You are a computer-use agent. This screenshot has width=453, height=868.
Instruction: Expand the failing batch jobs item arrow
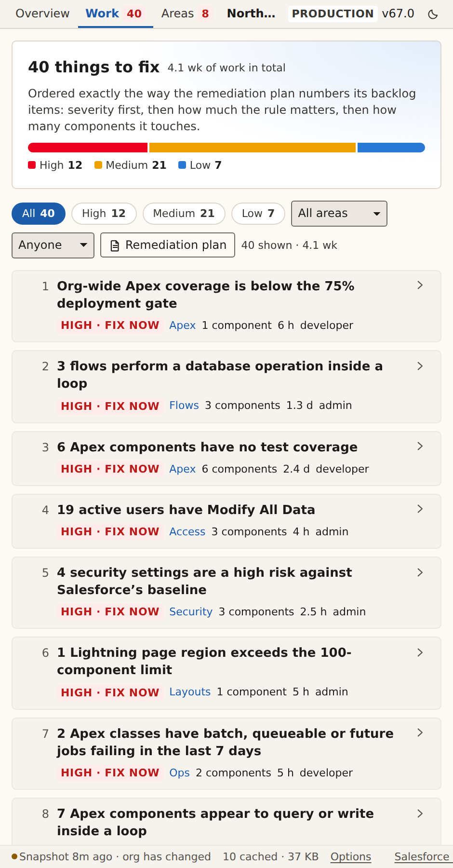click(420, 733)
